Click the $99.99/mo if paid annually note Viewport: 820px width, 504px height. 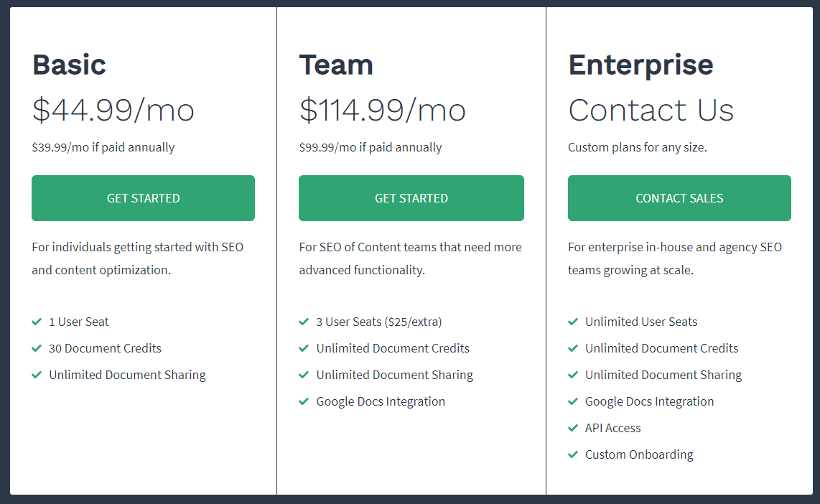(x=371, y=147)
